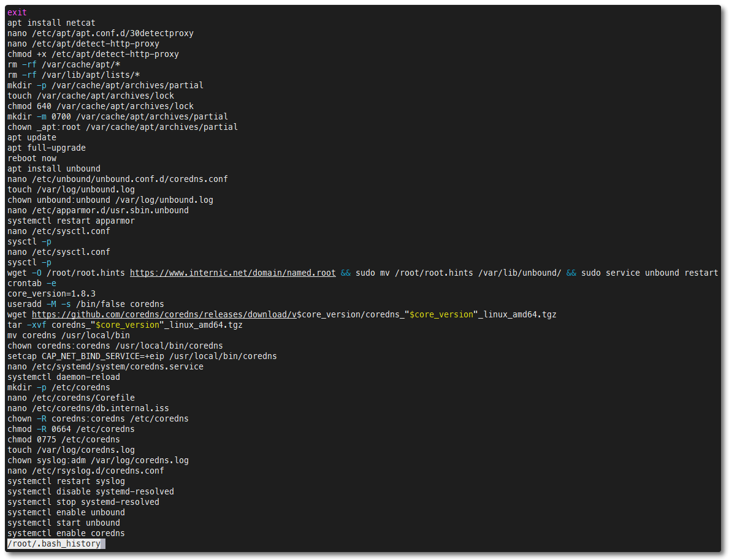The image size is (729, 560).
Task: Click the 'apt full-upgrade' command line
Action: tap(47, 148)
